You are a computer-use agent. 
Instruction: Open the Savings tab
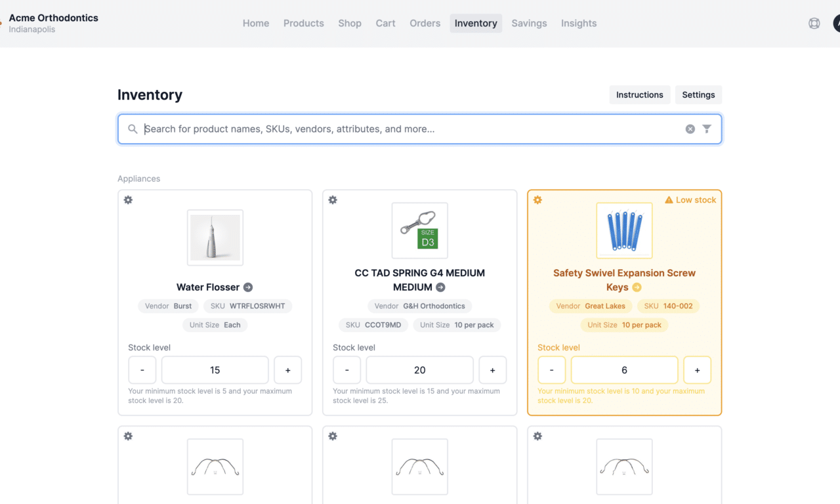[530, 24]
